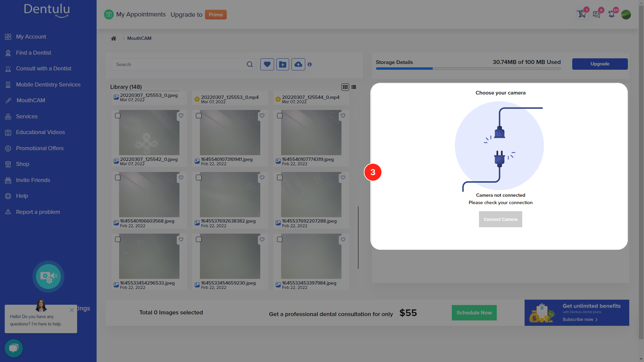Open Find a Dentist
This screenshot has width=644, height=362.
[x=34, y=53]
